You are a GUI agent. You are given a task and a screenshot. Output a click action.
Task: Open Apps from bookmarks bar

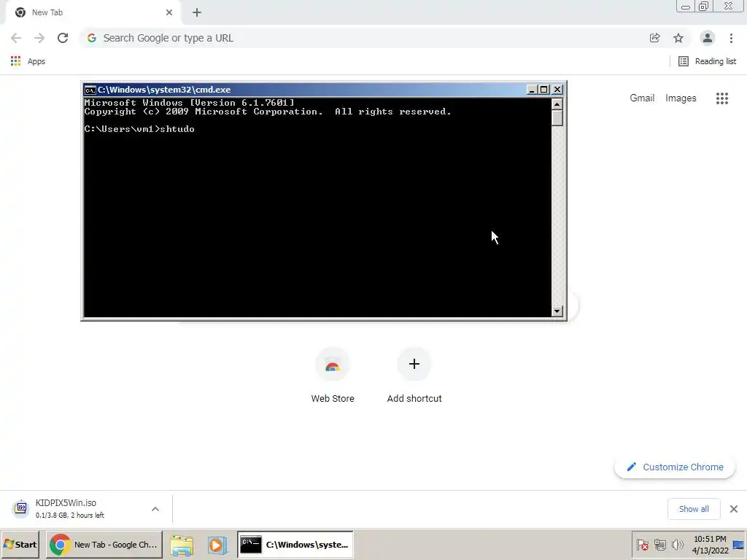(28, 61)
